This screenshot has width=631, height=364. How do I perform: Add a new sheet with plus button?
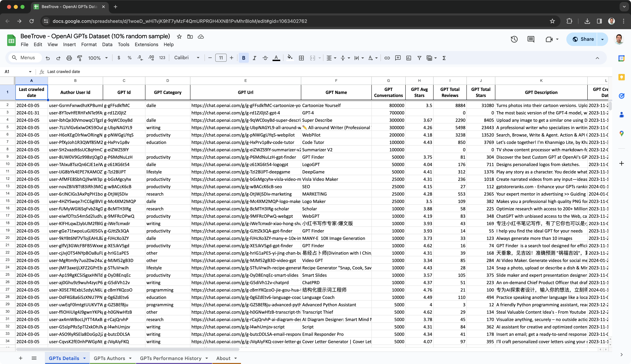coord(20,358)
